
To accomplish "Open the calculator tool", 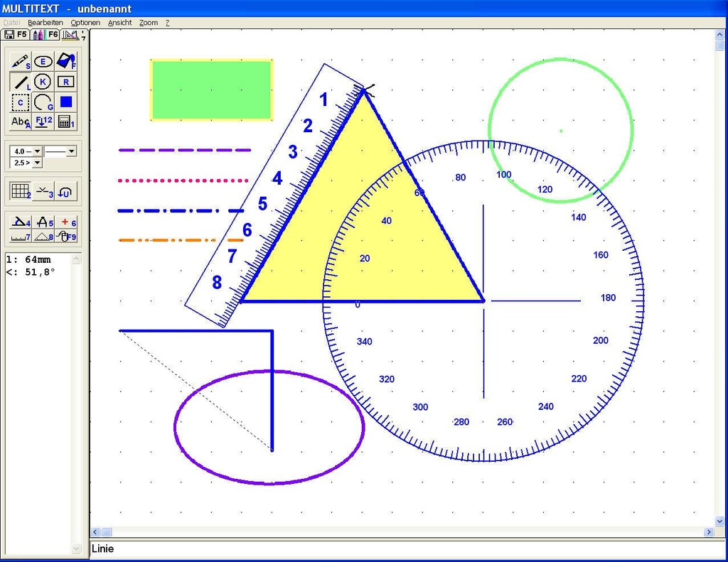I will click(65, 121).
